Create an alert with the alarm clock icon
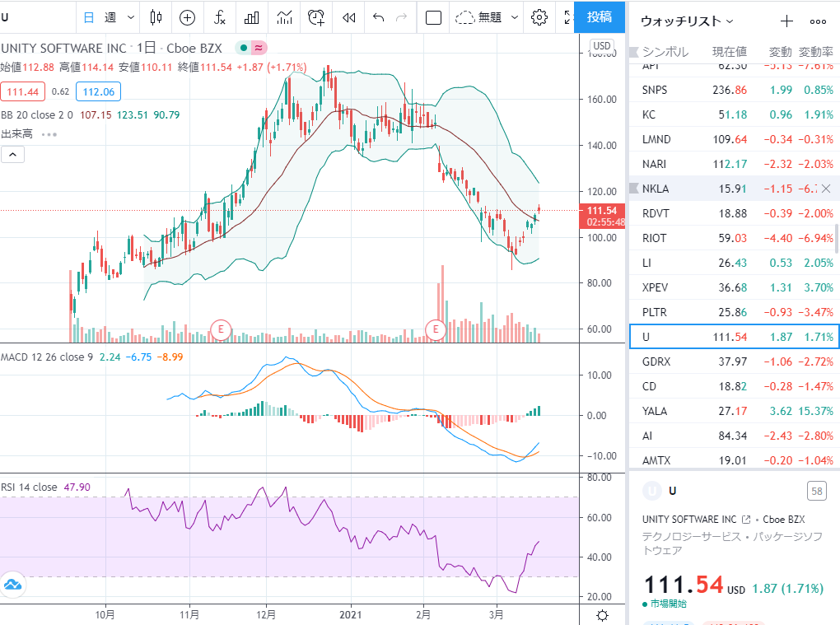 [x=316, y=17]
